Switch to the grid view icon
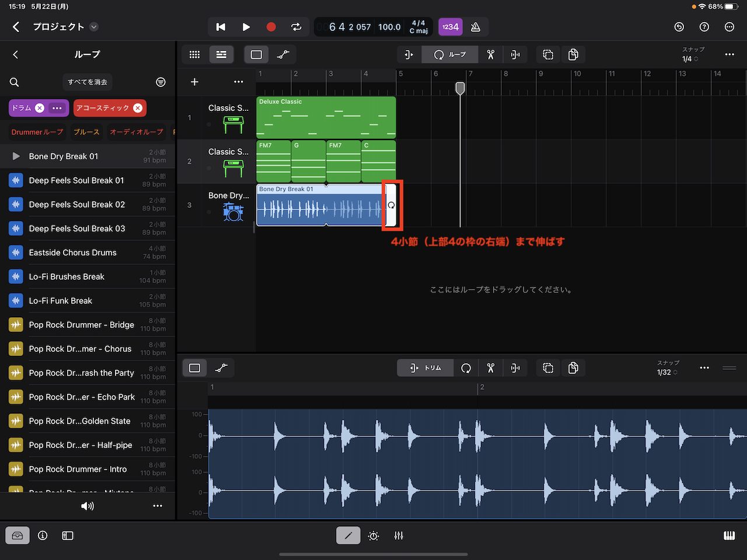 pos(195,54)
